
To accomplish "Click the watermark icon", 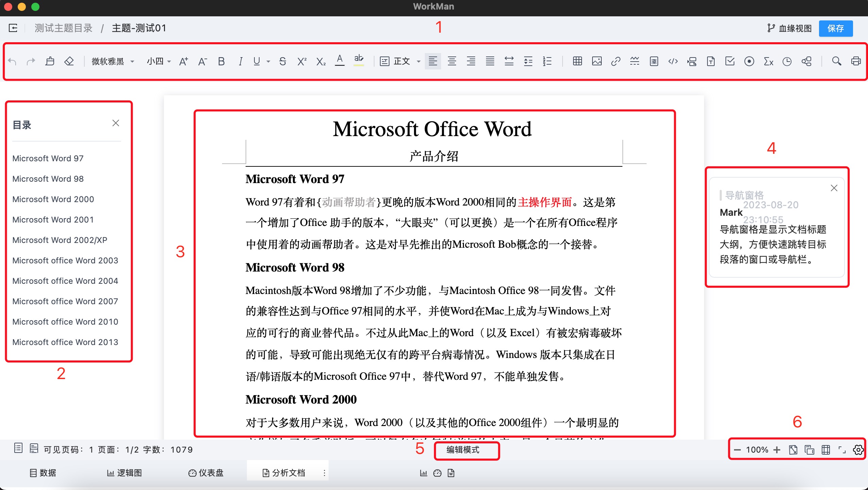I will tap(654, 61).
